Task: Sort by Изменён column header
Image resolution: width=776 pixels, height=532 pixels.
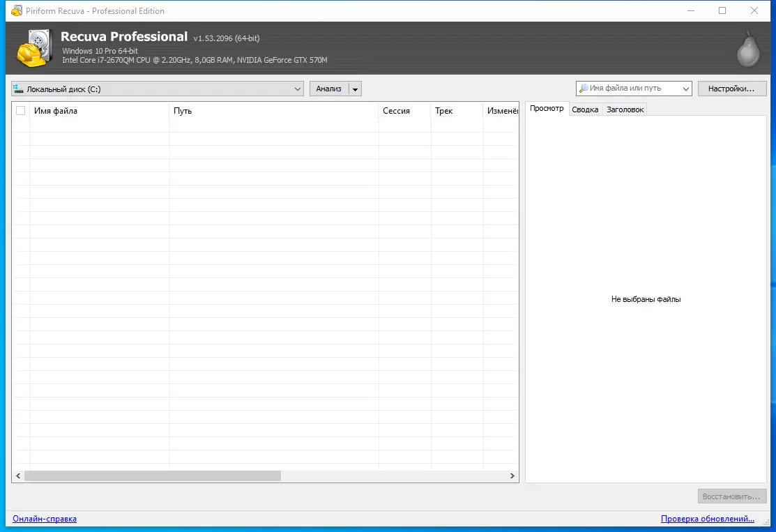Action: tap(501, 111)
